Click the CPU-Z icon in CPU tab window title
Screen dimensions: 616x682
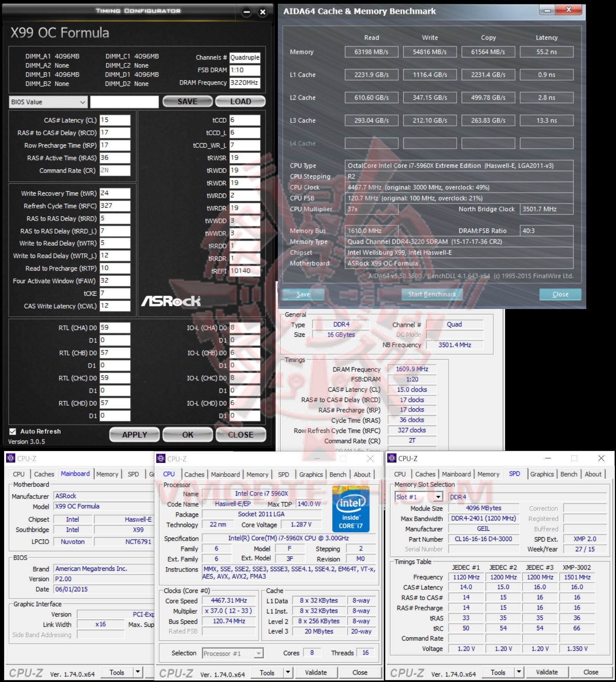click(161, 458)
